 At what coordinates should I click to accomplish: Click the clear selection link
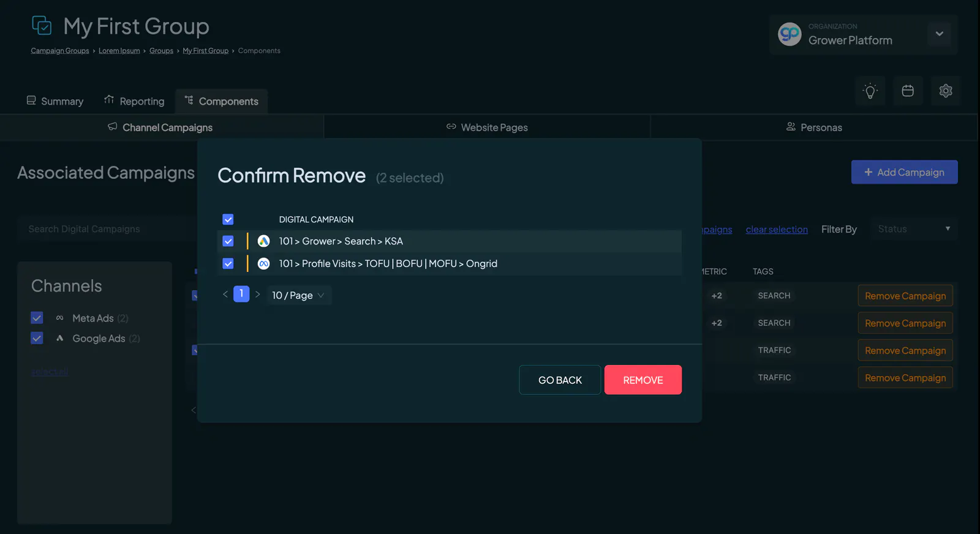click(777, 230)
